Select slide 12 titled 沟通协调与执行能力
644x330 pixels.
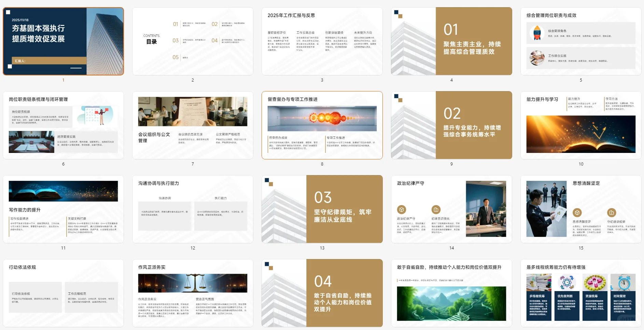193,209
